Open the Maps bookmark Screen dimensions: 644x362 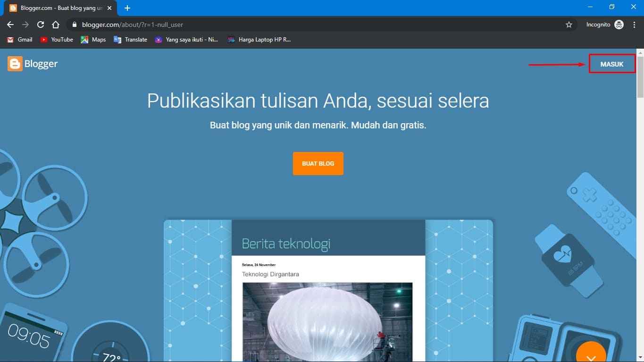(x=93, y=40)
